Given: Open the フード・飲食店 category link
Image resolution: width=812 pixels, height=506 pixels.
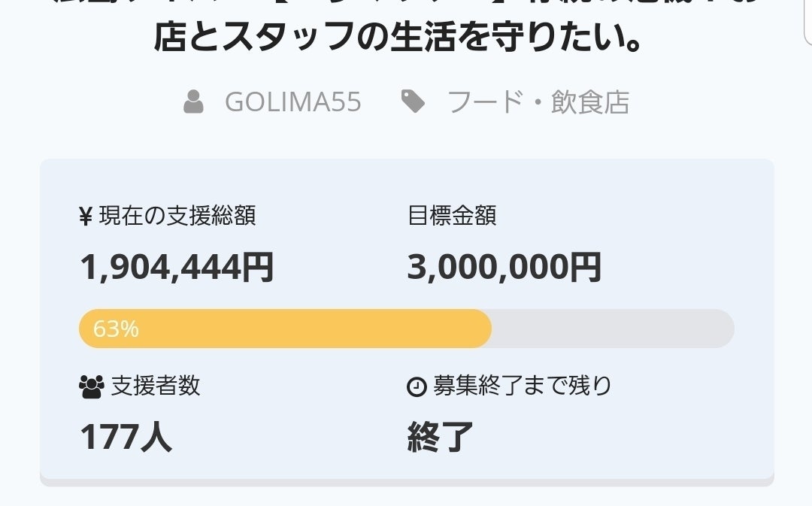Looking at the screenshot, I should coord(538,102).
